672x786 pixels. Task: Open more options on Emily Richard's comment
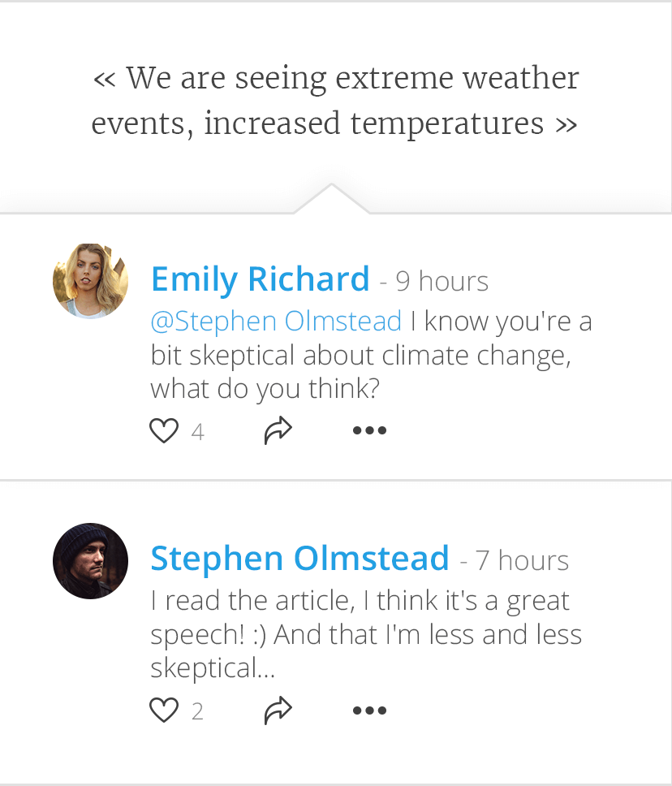click(x=369, y=430)
